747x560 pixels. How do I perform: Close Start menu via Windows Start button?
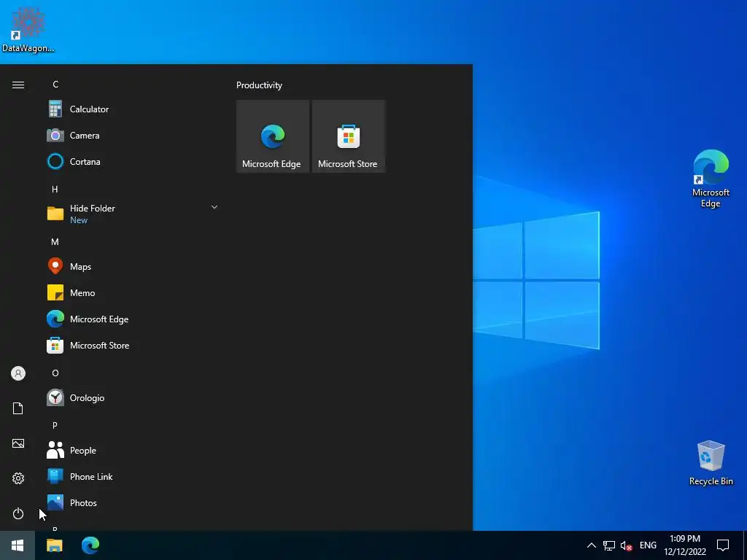pyautogui.click(x=18, y=545)
